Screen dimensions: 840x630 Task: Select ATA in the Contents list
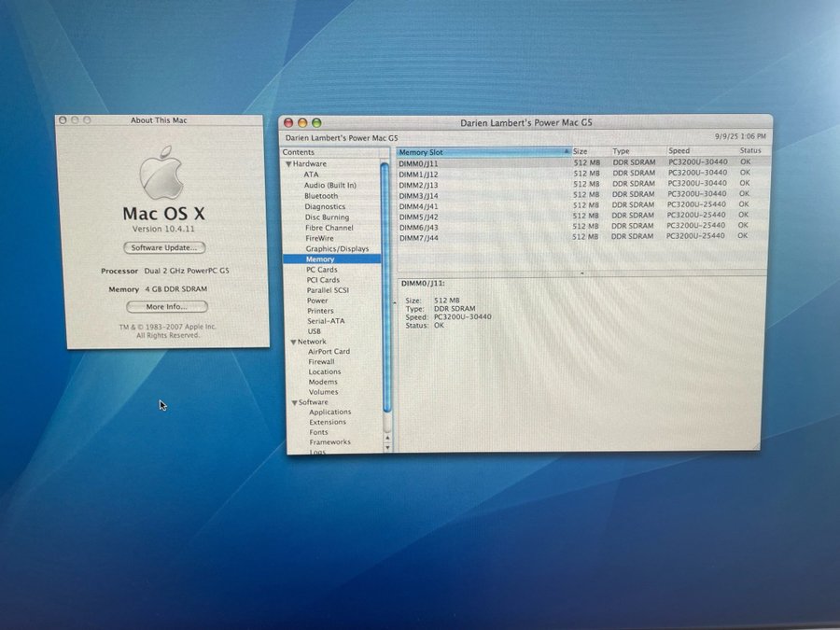(x=311, y=175)
